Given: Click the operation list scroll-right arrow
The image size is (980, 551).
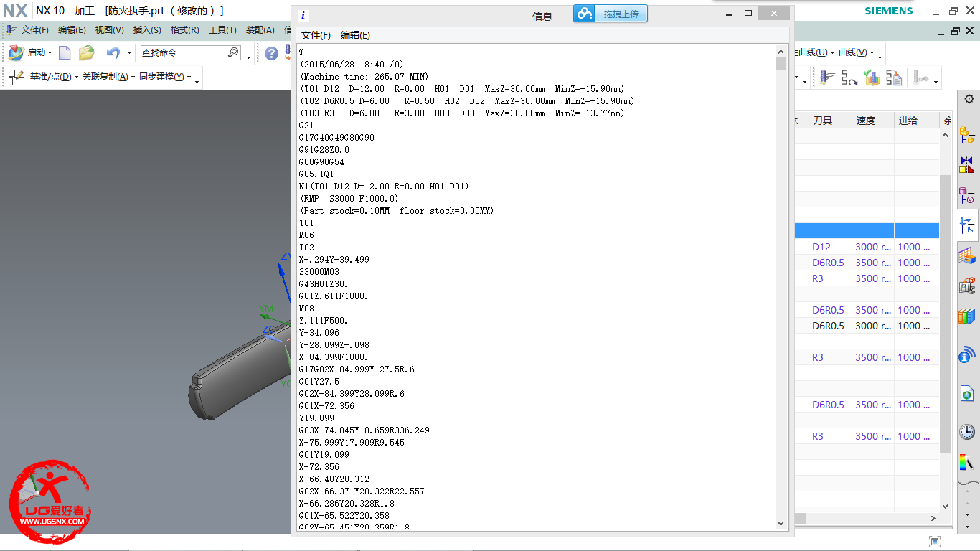Looking at the screenshot, I should tap(933, 518).
